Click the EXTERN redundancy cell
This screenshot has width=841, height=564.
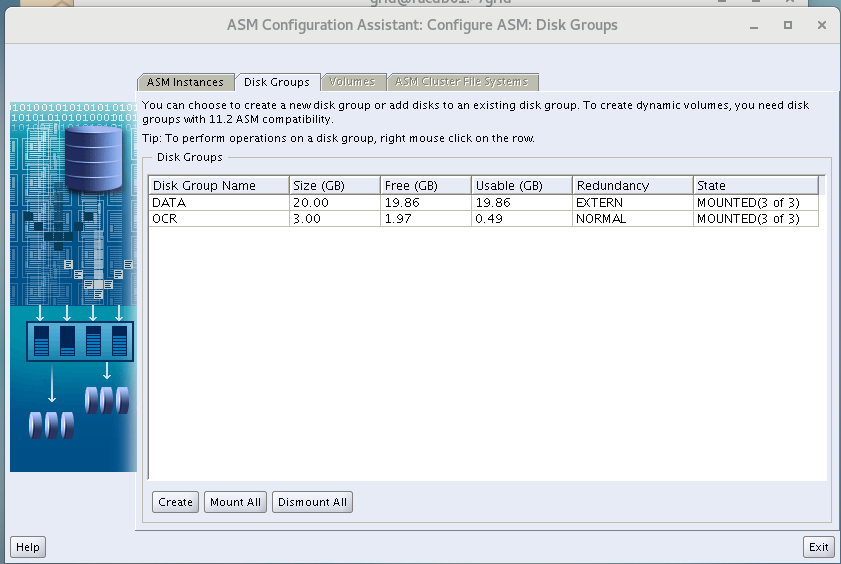tap(633, 203)
